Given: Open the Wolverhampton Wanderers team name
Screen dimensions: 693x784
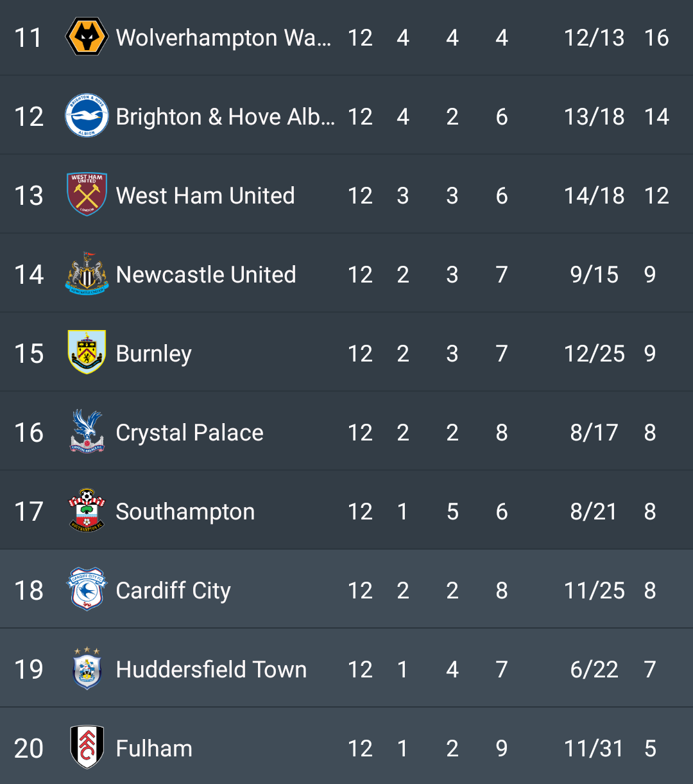Looking at the screenshot, I should [x=223, y=38].
